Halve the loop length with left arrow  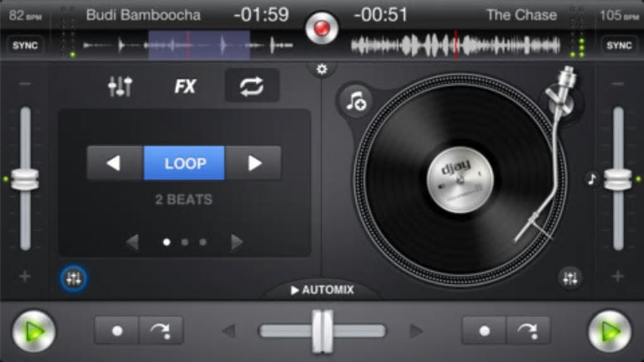coord(115,163)
